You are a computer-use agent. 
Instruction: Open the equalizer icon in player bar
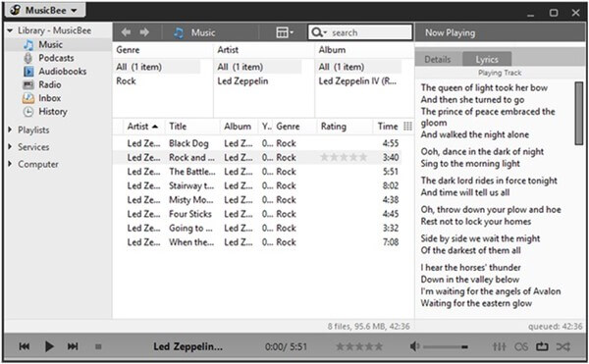[500, 346]
